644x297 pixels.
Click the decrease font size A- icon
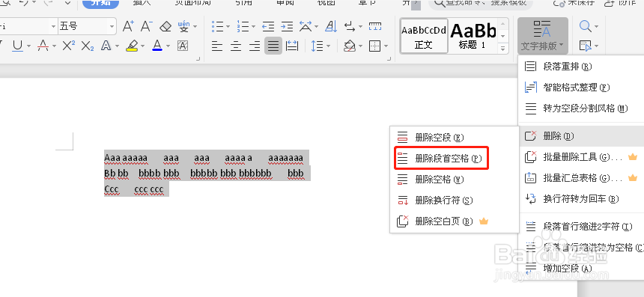[x=147, y=27]
